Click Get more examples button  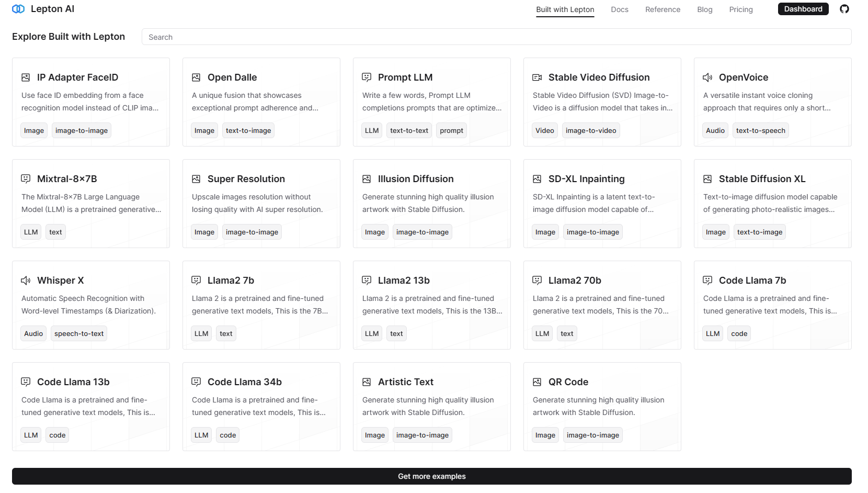pyautogui.click(x=432, y=476)
